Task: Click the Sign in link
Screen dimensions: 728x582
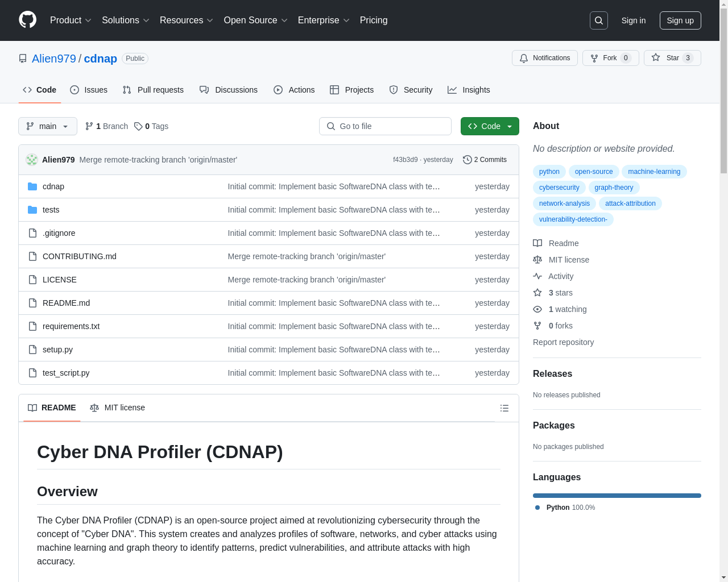Action: click(x=634, y=20)
